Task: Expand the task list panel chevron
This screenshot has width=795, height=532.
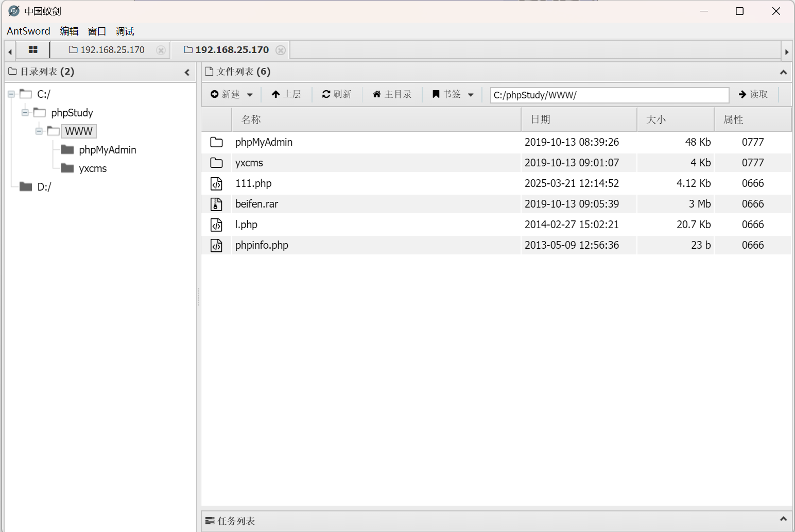Action: coord(783,519)
